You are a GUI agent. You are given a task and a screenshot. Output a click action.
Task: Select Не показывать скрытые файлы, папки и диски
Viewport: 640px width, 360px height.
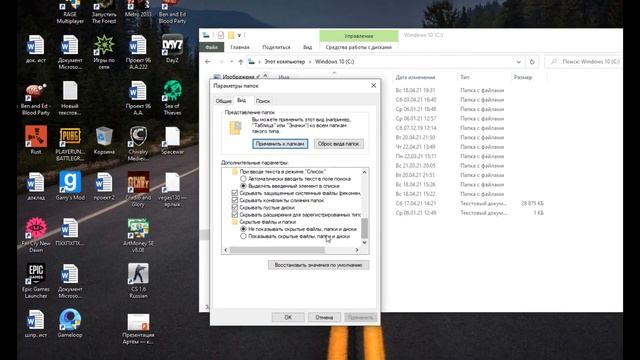coord(243,229)
